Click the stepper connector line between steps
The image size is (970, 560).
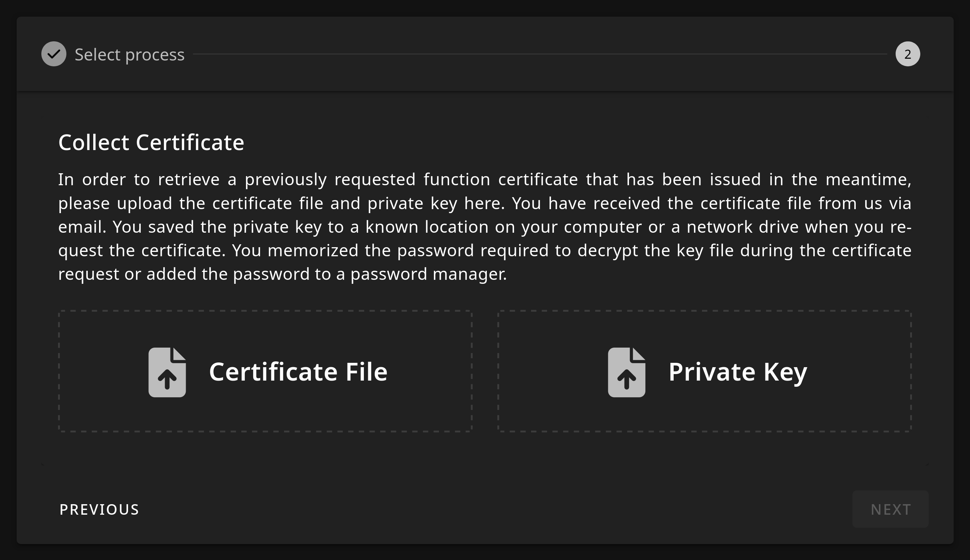coord(539,54)
